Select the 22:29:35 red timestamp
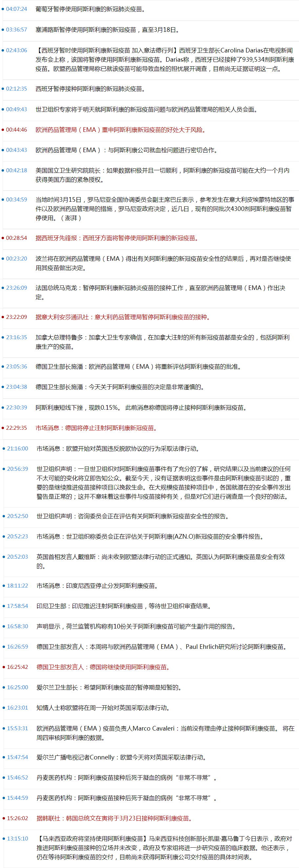Viewport: 299px width, 868px height. click(16, 427)
